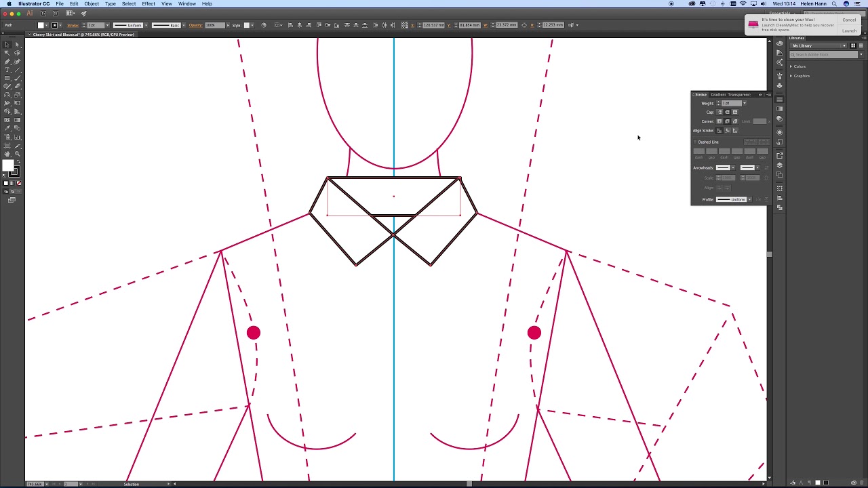
Task: Open the first Arrowheads dropdown
Action: (x=734, y=167)
